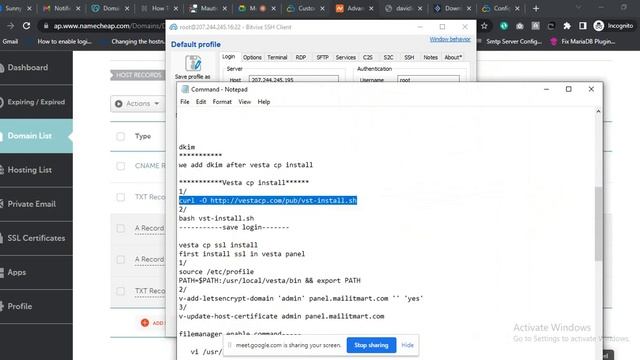Click the Bitvise SSH Client title icon
Screen dimensions: 640x360
coord(173,27)
